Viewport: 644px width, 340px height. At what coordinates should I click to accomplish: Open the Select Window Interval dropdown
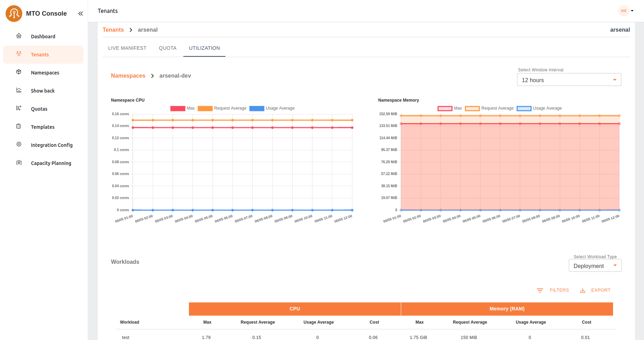569,80
